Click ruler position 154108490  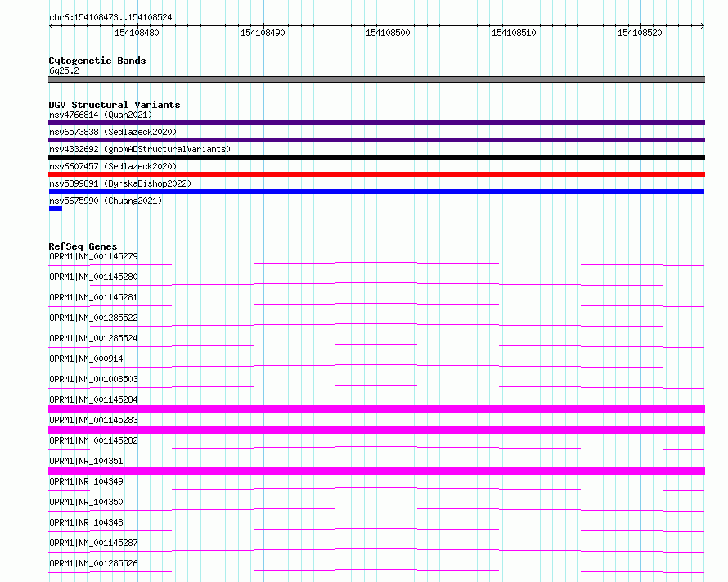(x=263, y=33)
